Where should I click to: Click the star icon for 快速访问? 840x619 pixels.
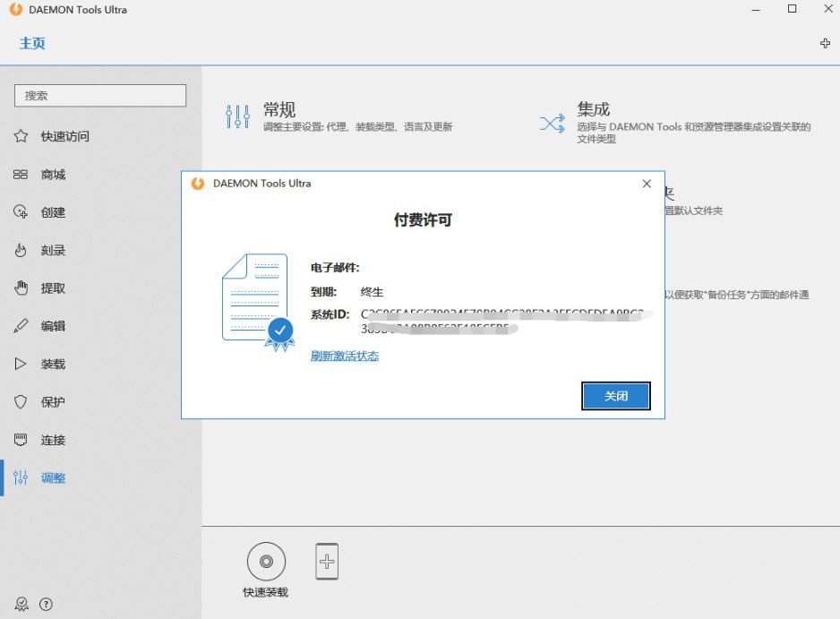[21, 136]
